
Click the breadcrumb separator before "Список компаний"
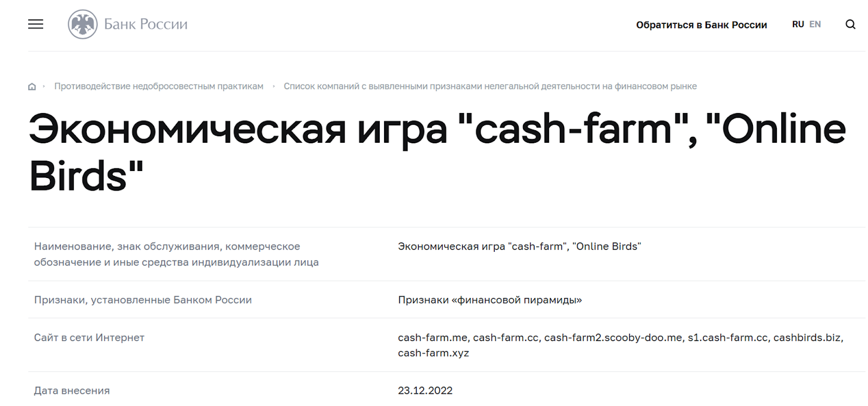(274, 86)
